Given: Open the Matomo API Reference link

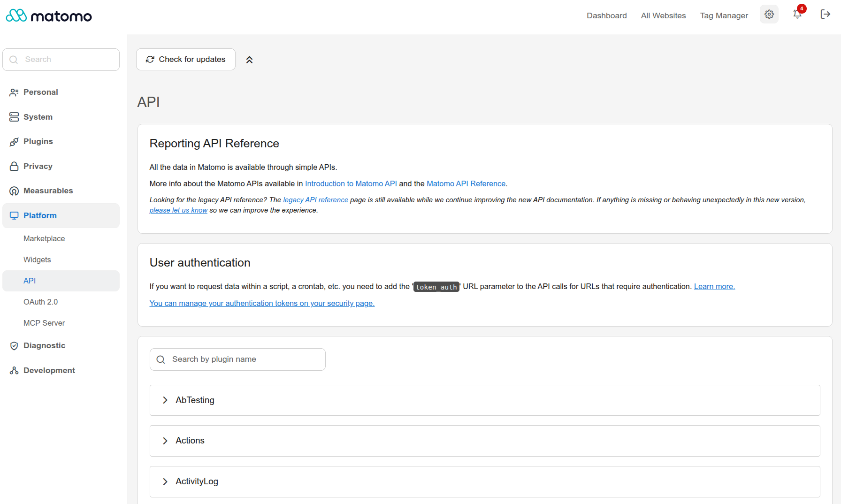Looking at the screenshot, I should coord(466,184).
